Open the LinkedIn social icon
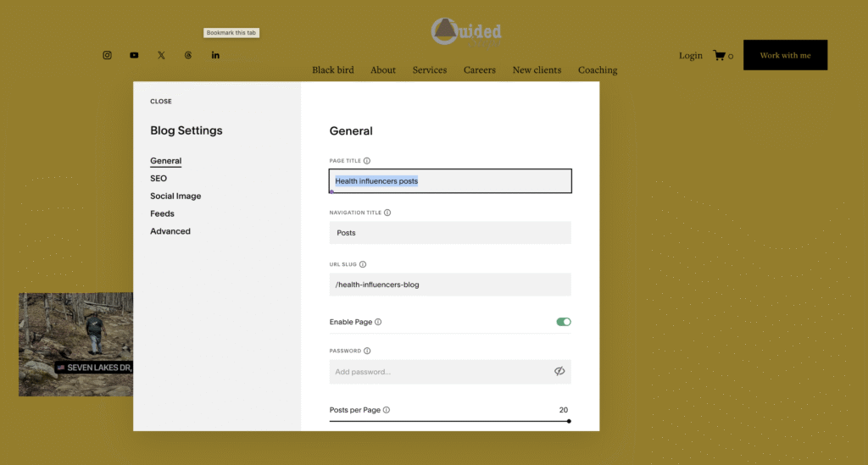868x465 pixels. point(215,55)
